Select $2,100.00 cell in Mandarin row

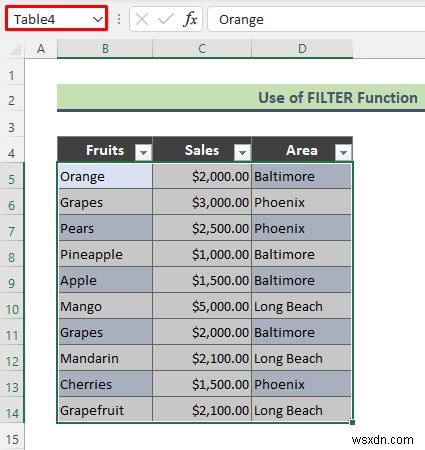[x=202, y=358]
